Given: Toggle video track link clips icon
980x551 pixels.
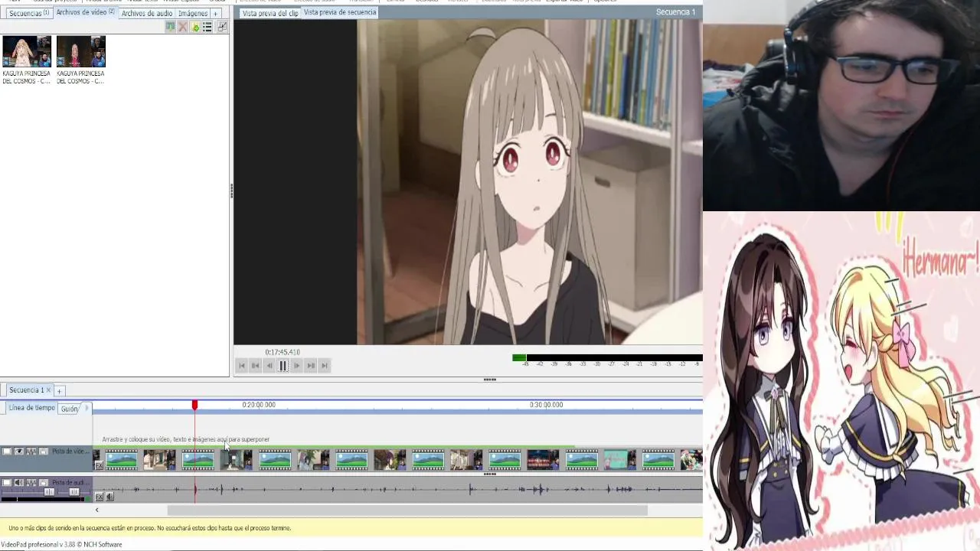Looking at the screenshot, I should coord(31,452).
